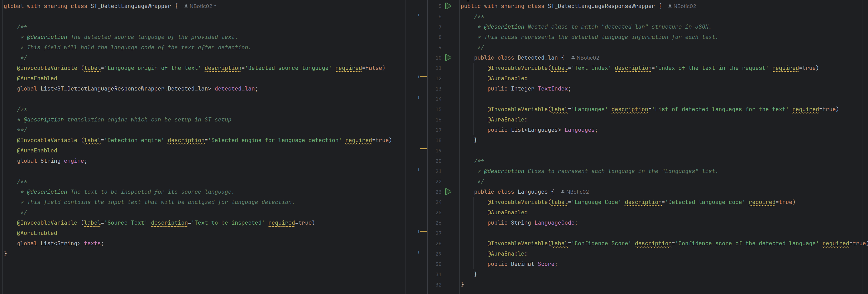The width and height of the screenshot is (868, 294).
Task: Click Languages class name on line 23
Action: pos(532,192)
